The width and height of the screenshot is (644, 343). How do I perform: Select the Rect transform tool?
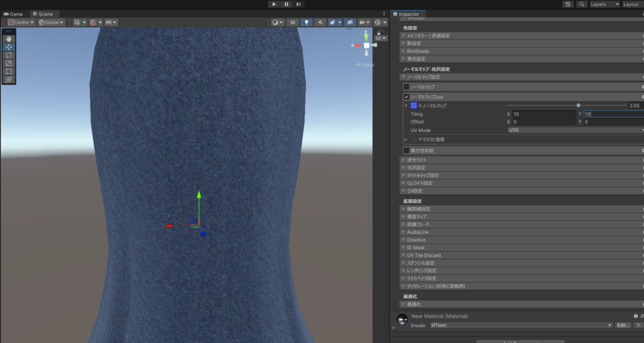point(9,71)
